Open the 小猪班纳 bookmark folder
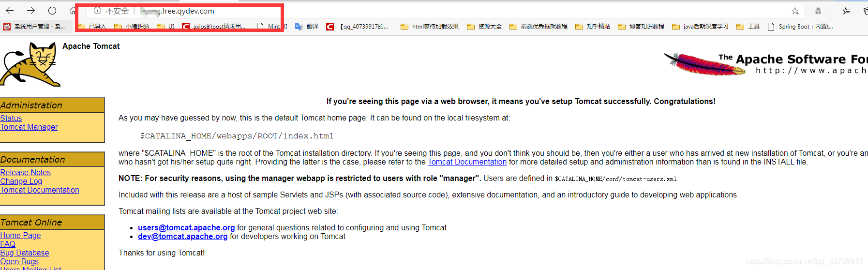The height and width of the screenshot is (270, 868). click(132, 27)
